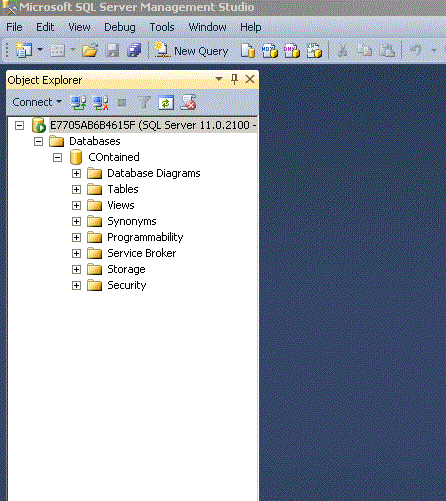
Task: Click the Save All icon in toolbar
Action: coord(134,51)
